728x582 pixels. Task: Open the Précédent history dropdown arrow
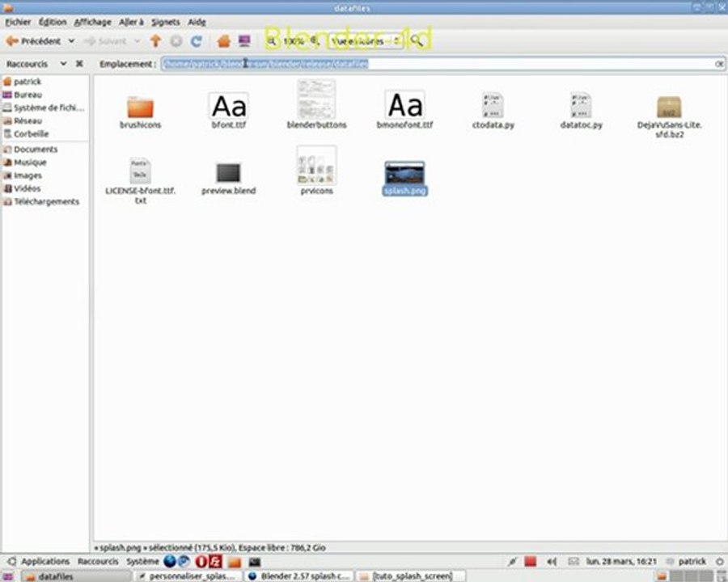[x=71, y=41]
